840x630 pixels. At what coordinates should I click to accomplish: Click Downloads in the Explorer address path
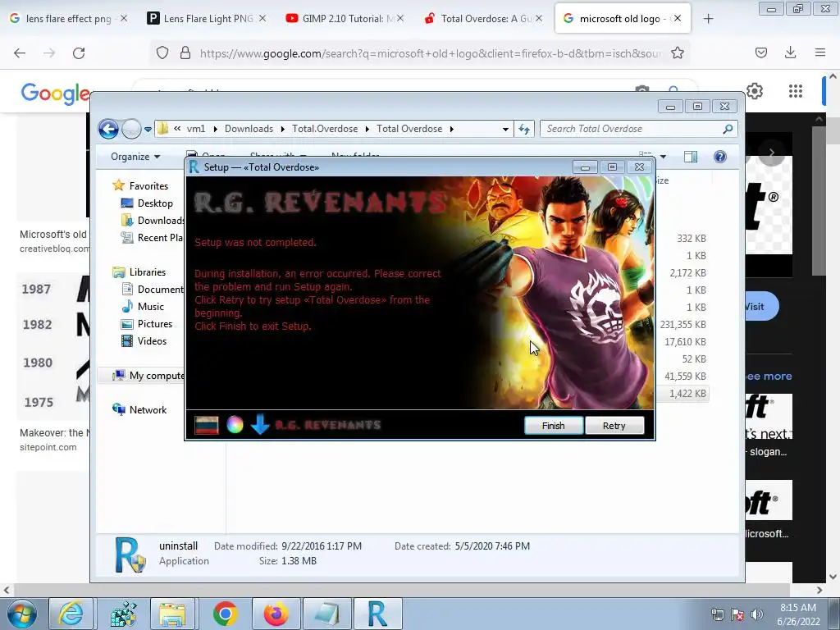pyautogui.click(x=249, y=129)
